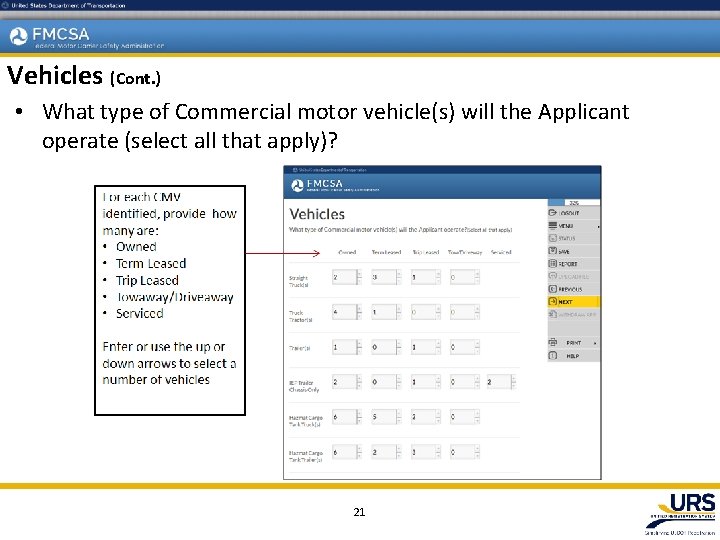Click the yellow Next button
720x540 pixels.
574,302
